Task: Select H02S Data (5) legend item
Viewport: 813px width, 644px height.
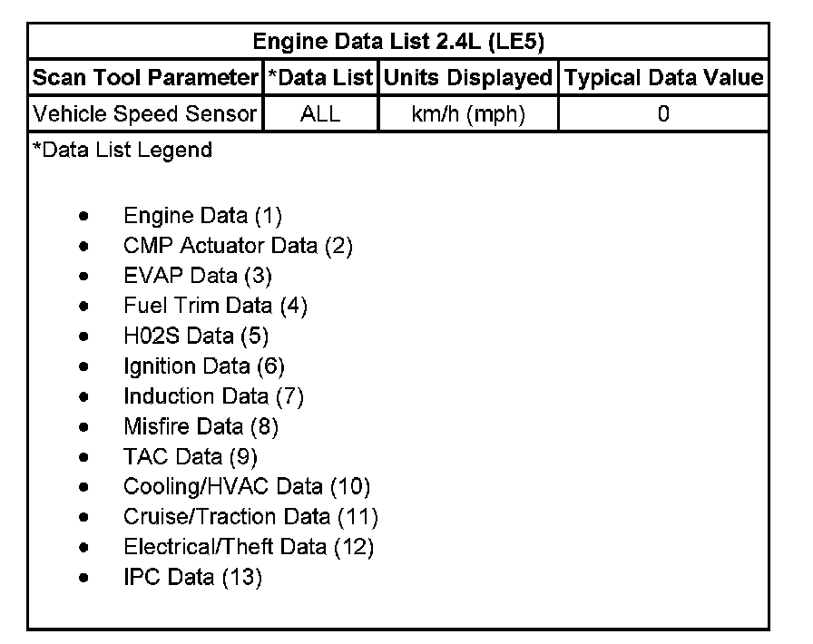Action: (x=196, y=336)
